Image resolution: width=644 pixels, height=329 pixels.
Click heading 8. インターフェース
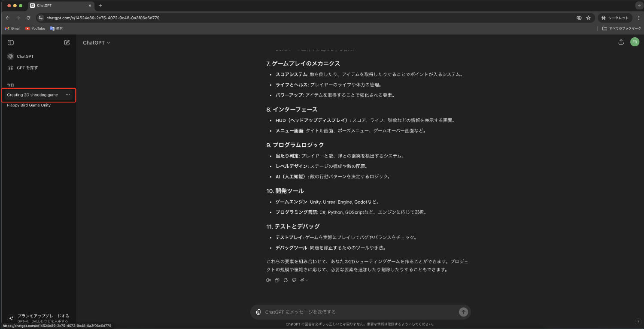[x=292, y=109]
